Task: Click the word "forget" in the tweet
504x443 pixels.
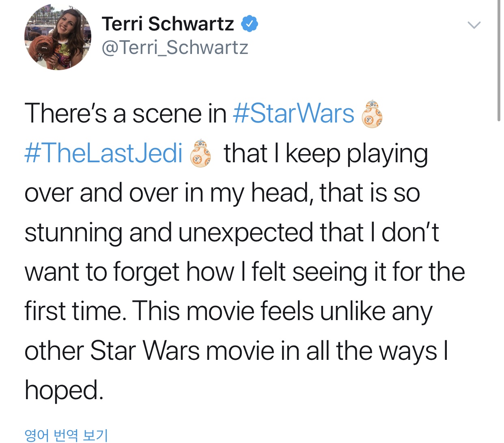Action: point(146,272)
